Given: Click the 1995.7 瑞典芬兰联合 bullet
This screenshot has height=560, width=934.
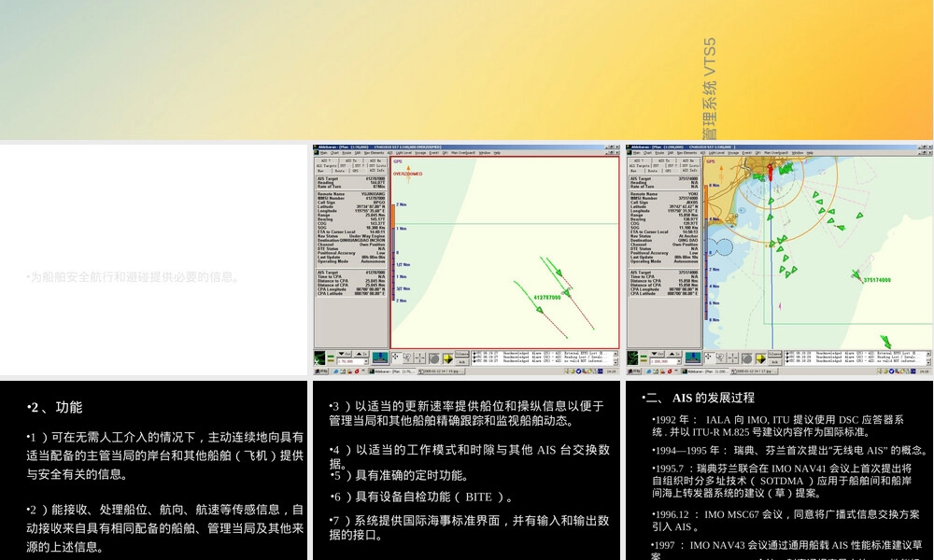Looking at the screenshot, I should click(x=782, y=481).
